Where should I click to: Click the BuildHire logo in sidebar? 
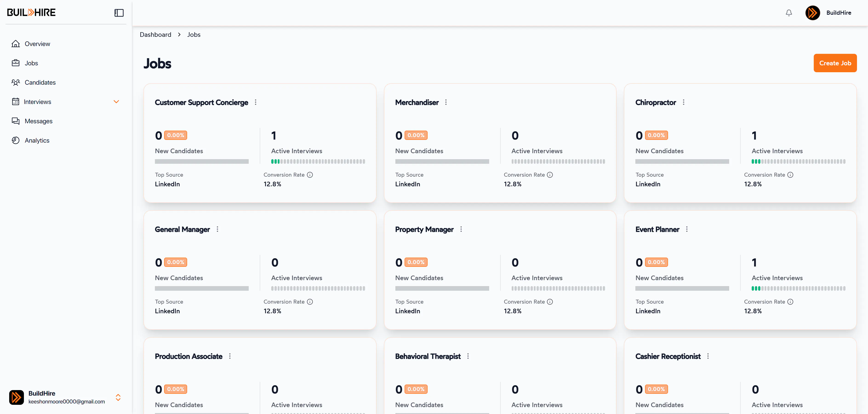tap(31, 12)
